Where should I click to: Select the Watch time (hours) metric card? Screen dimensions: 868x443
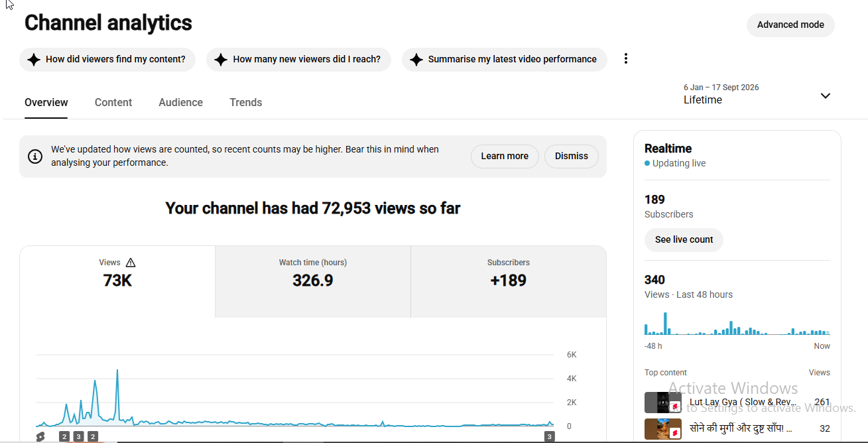313,282
